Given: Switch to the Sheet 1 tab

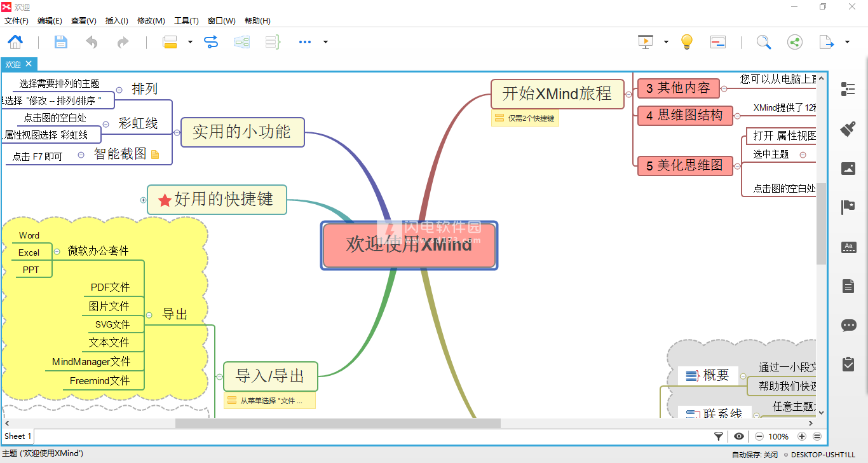Looking at the screenshot, I should coord(17,436).
